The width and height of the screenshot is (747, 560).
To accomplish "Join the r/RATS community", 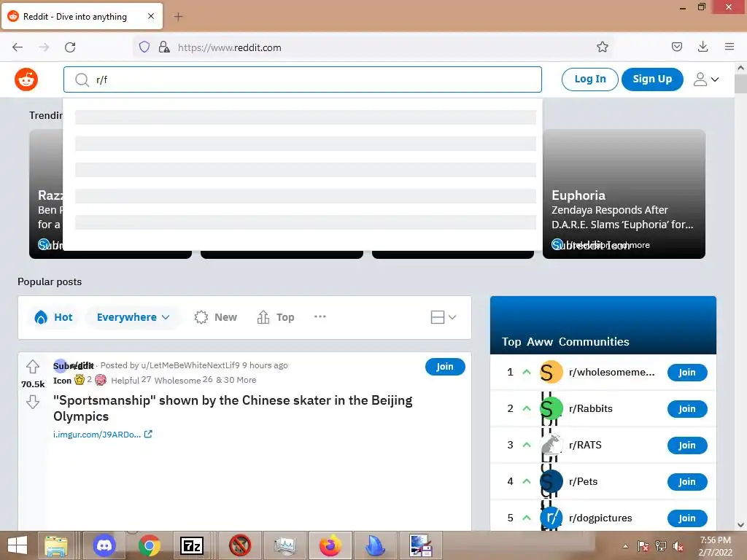I will tap(687, 446).
